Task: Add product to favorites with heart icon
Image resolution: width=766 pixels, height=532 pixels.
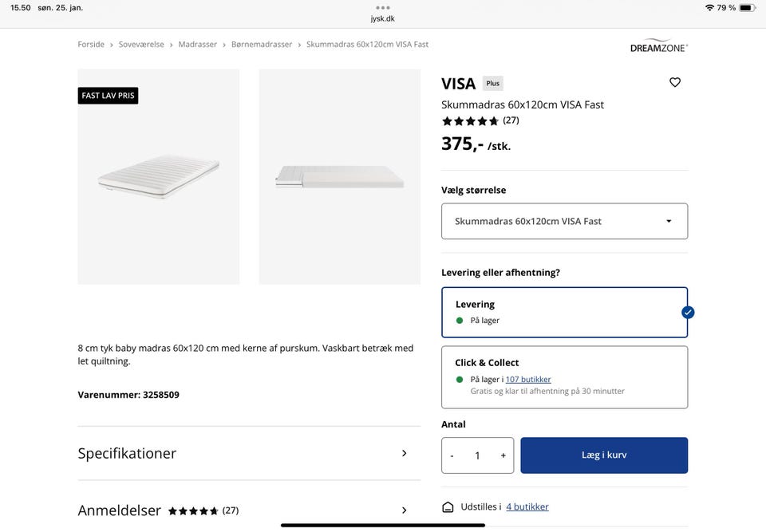Action: tap(675, 82)
